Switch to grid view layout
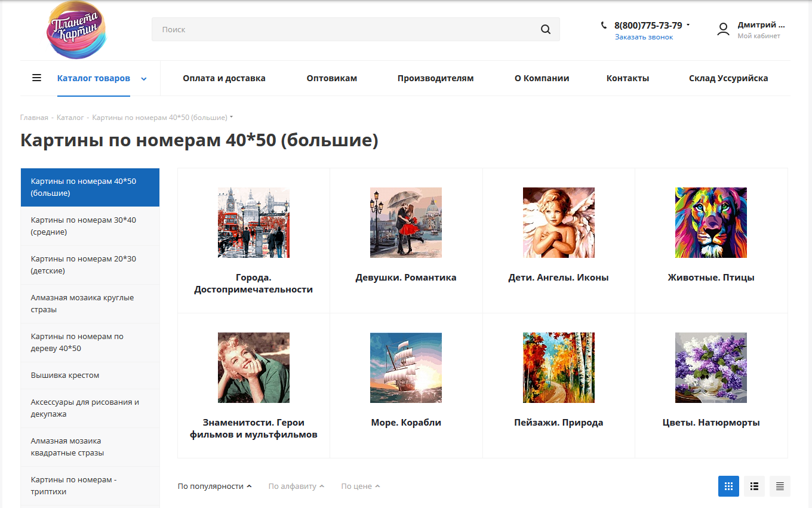812x508 pixels. (x=728, y=486)
